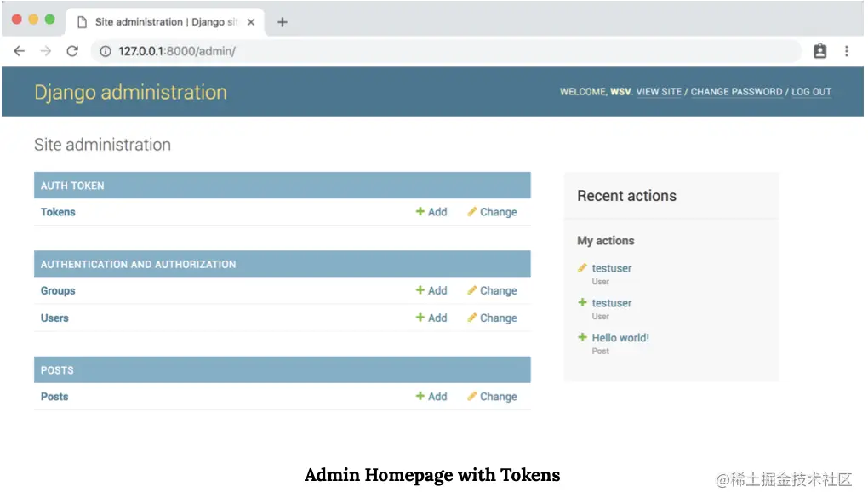868x504 pixels.
Task: Click Change for Groups
Action: pyautogui.click(x=492, y=291)
